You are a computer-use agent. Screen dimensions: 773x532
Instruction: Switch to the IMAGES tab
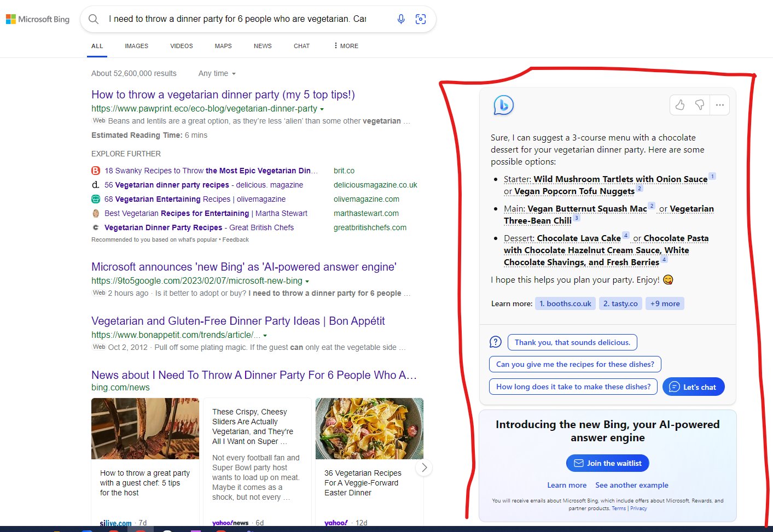coord(136,46)
